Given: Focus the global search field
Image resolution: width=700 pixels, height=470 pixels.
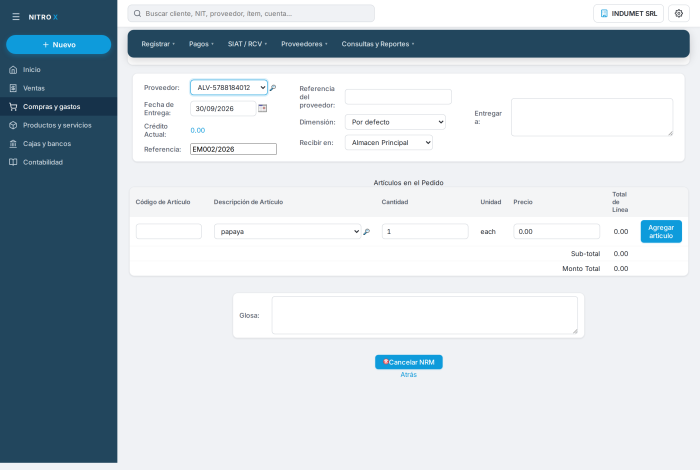Looking at the screenshot, I should tap(251, 13).
